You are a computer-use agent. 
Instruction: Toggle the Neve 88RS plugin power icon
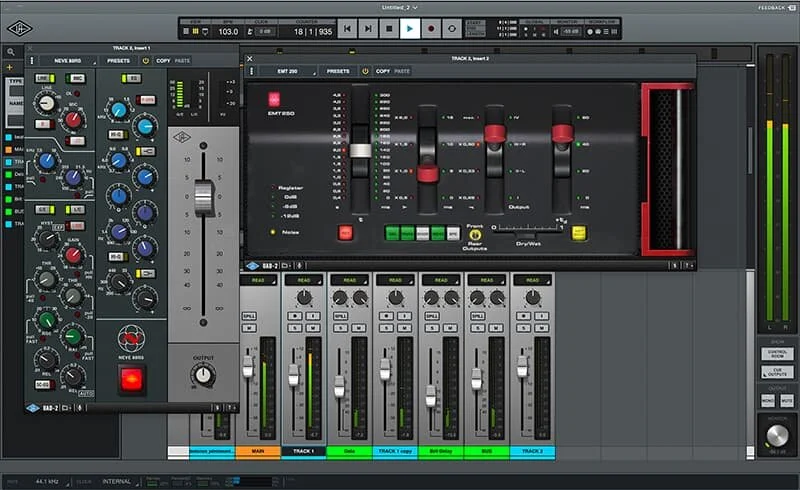coord(145,61)
